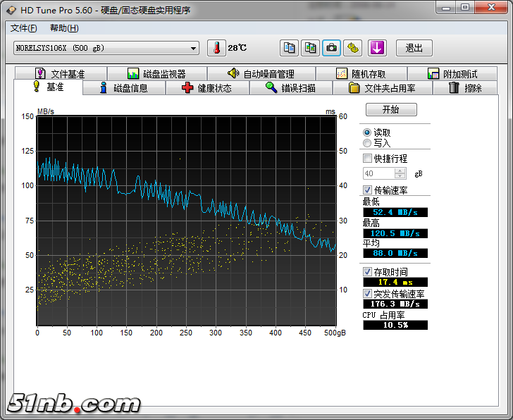Screen dimensions: 513x420
Task: Open the 帮助(H) menu
Action: point(64,28)
